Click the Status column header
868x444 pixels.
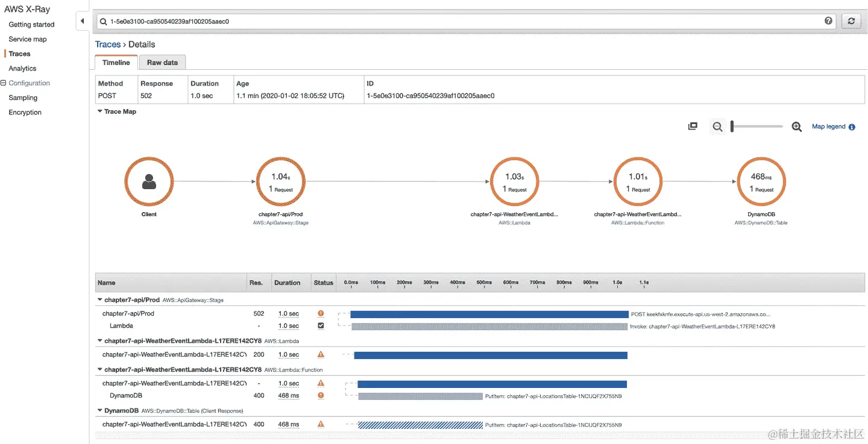click(323, 283)
